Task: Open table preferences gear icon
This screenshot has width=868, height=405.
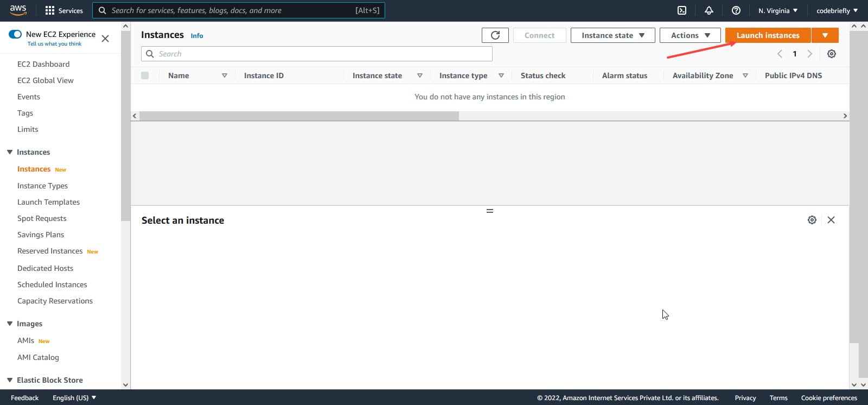Action: point(832,54)
